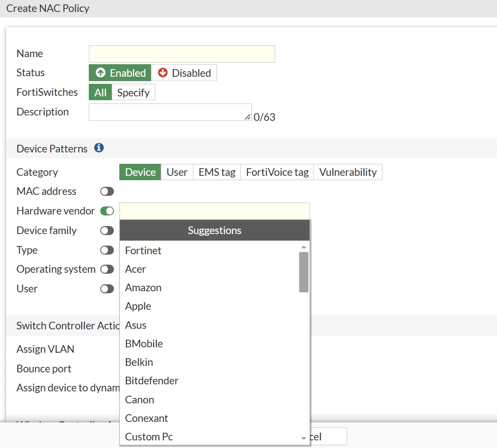497x448 pixels.
Task: Switch category to User tab
Action: [177, 172]
